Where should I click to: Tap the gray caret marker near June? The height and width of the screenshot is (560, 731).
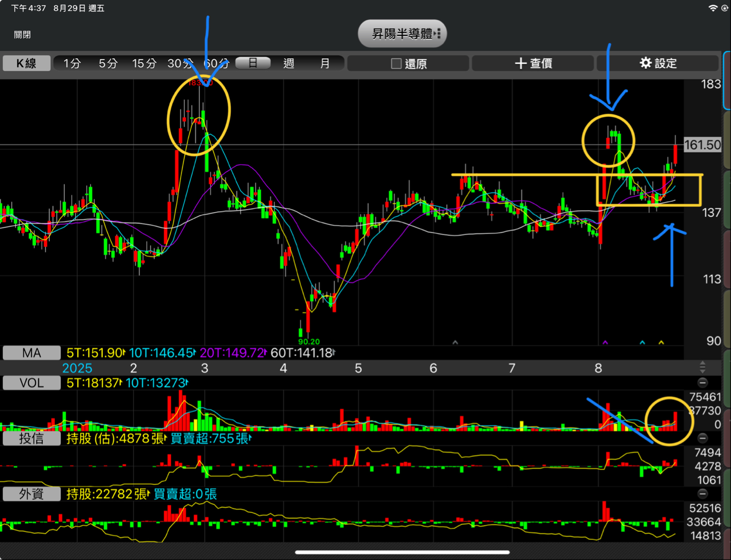(x=455, y=343)
